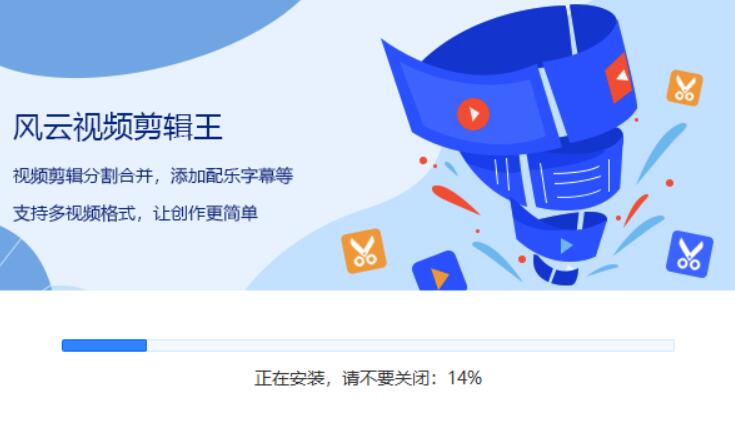
Task: Click the large blue film reel illustration
Action: tap(510, 141)
